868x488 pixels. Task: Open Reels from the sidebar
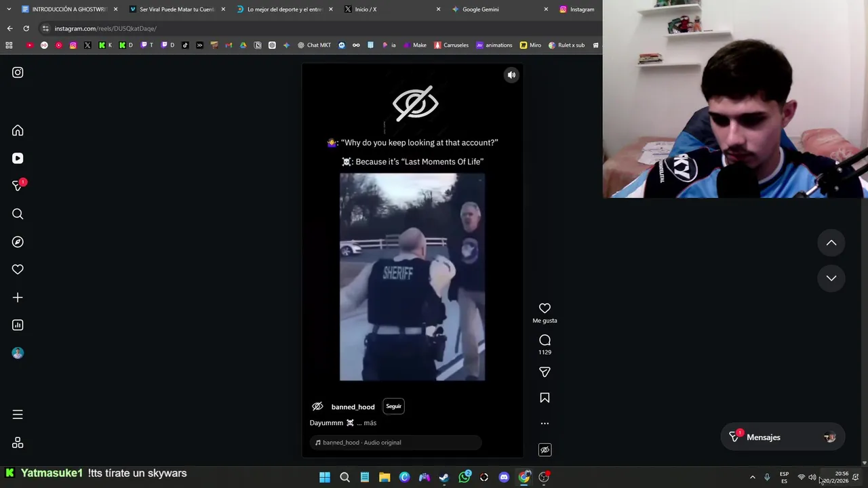(x=18, y=158)
